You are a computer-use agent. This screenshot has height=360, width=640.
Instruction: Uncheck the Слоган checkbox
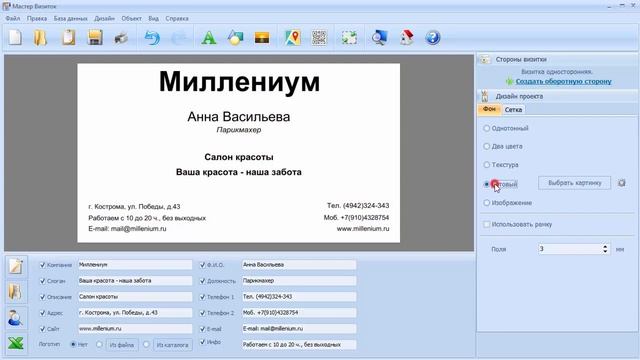pos(42,281)
